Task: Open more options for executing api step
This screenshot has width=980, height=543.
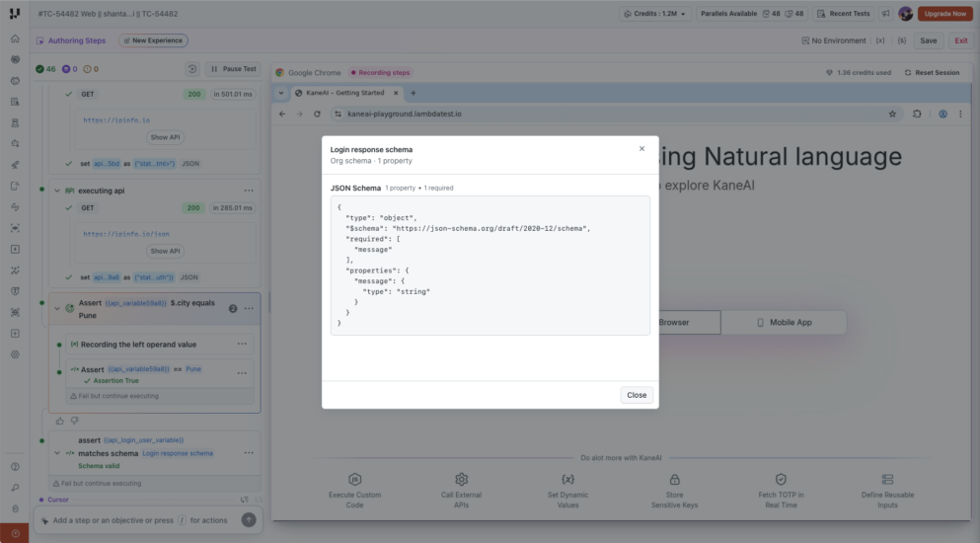Action: click(249, 191)
